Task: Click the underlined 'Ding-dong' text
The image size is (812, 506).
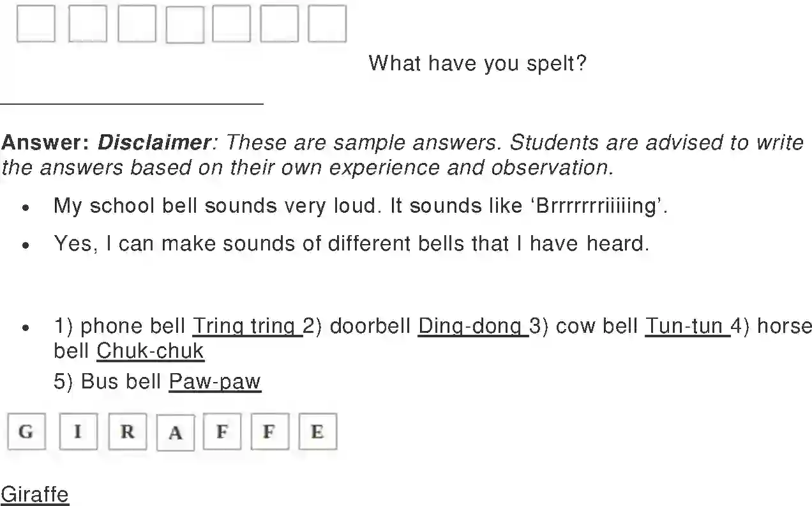Action: click(x=472, y=326)
